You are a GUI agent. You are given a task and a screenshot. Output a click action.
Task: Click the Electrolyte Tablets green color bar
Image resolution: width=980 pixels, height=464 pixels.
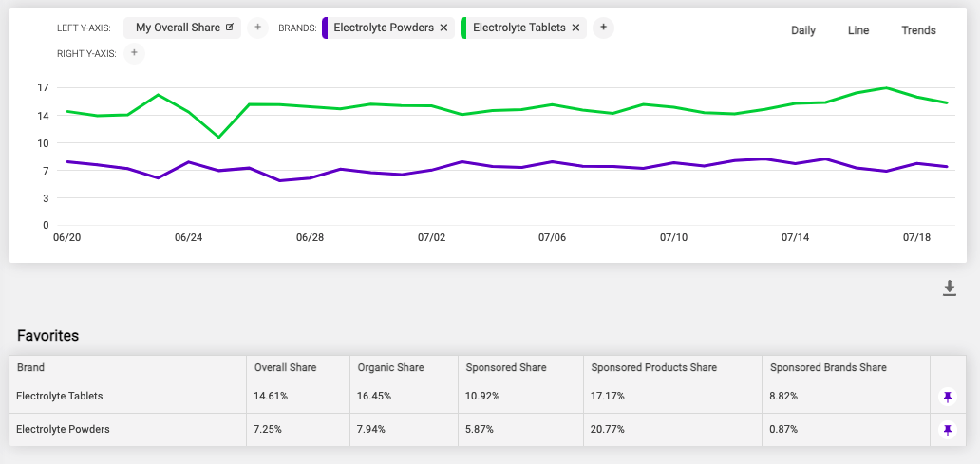click(x=463, y=28)
